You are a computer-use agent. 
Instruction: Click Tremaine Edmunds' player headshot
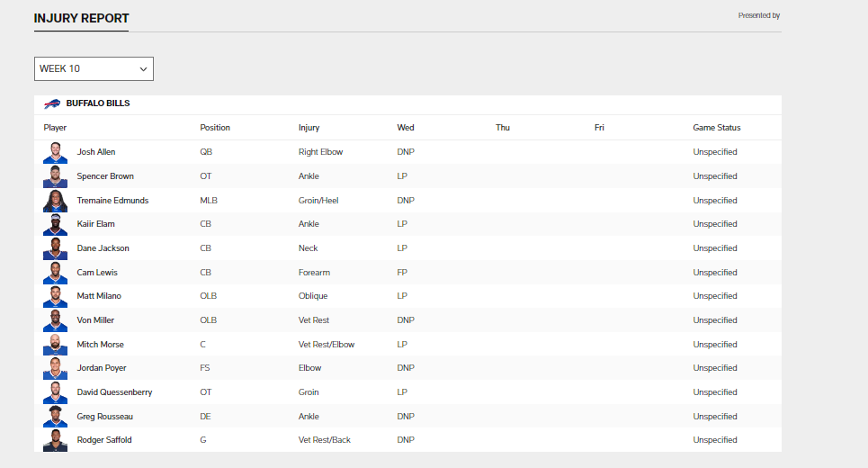(x=56, y=201)
